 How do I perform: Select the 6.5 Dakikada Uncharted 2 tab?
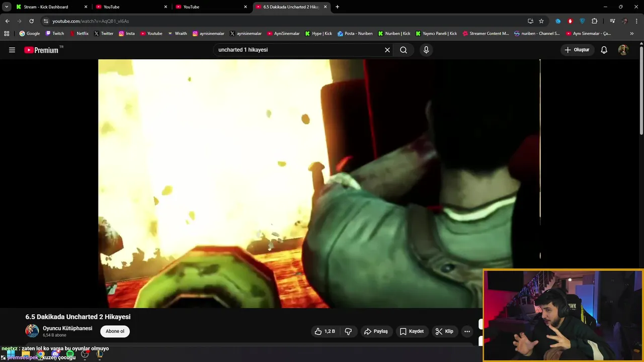click(291, 7)
